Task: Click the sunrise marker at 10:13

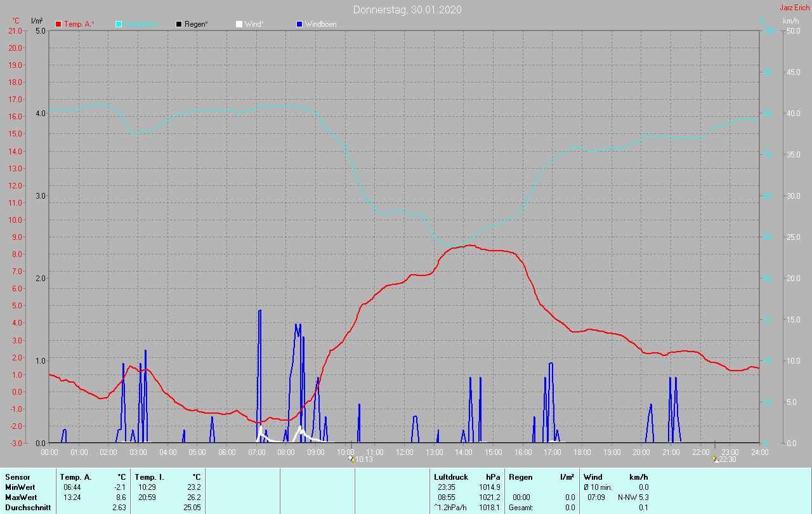Action: (351, 459)
